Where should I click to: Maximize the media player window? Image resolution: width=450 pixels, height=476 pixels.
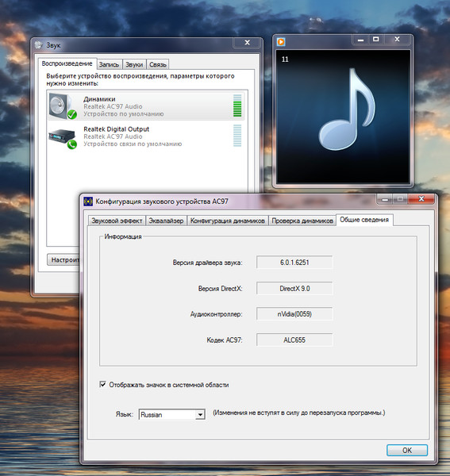pyautogui.click(x=376, y=39)
